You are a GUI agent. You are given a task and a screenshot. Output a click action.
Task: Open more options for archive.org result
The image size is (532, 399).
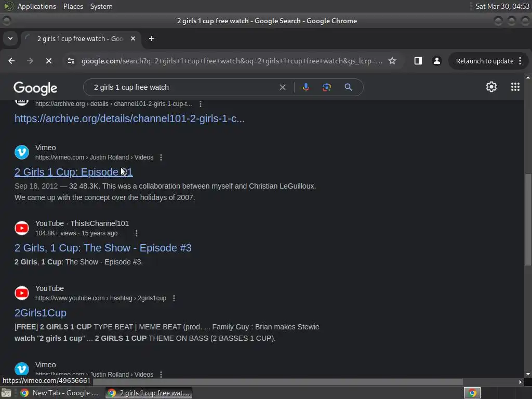pyautogui.click(x=201, y=104)
